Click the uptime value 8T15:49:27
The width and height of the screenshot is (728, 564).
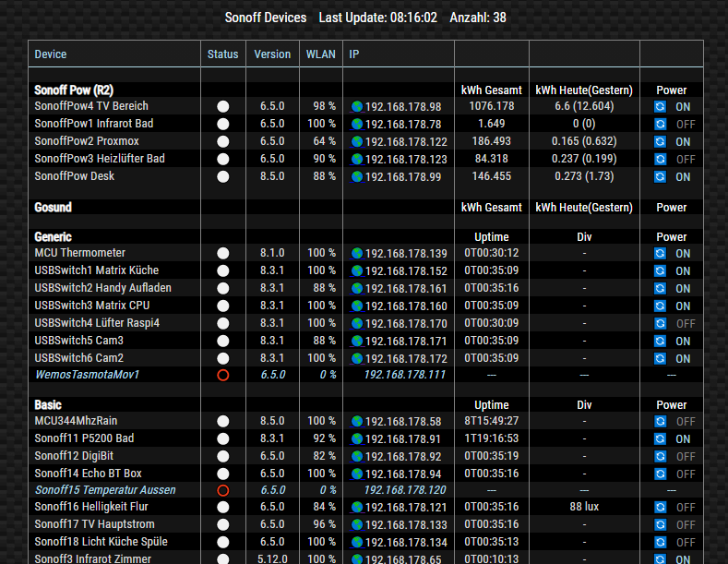491,420
